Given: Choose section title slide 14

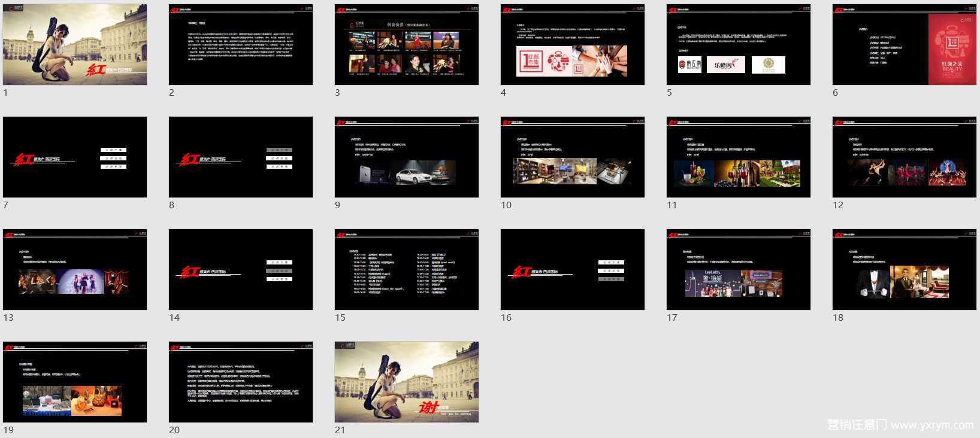Looking at the screenshot, I should [241, 270].
